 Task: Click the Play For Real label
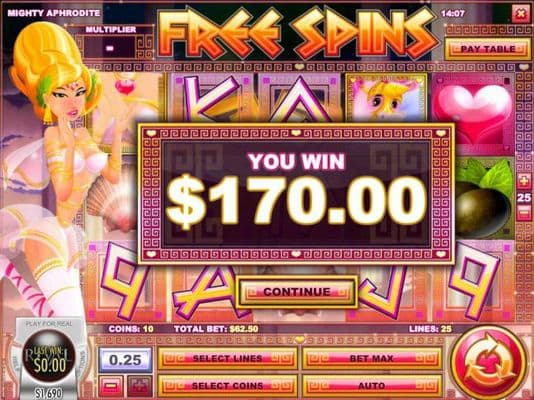pyautogui.click(x=49, y=323)
